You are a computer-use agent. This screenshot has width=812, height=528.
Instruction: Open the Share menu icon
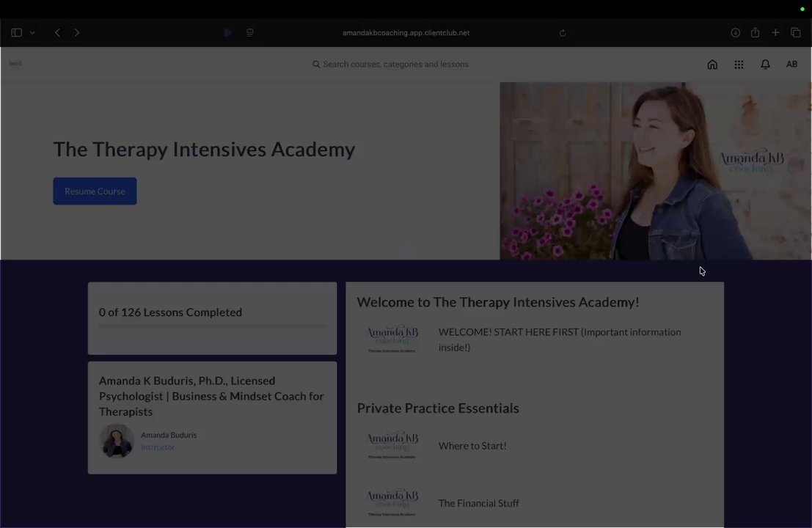pos(755,32)
